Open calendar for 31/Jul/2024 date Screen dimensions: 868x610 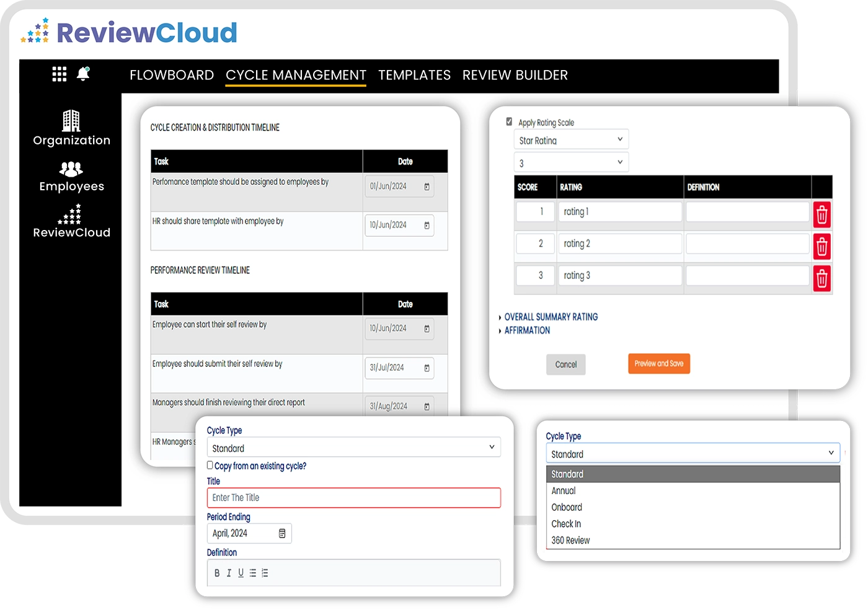(427, 368)
